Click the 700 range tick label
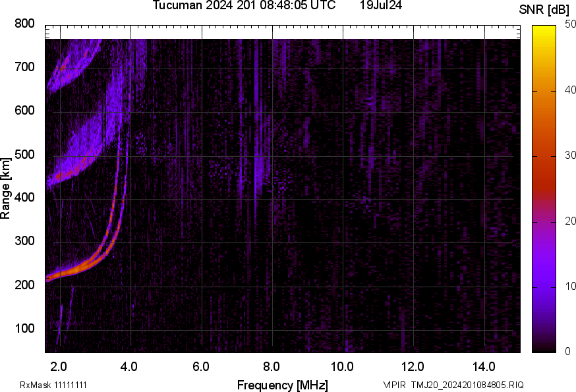The height and width of the screenshot is (392, 576). pyautogui.click(x=24, y=67)
